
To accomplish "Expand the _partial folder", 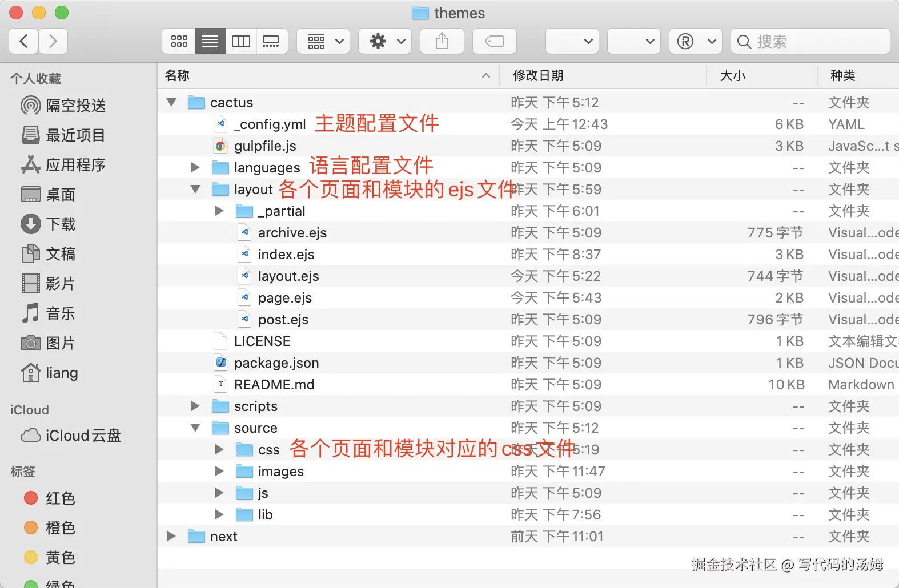I will (x=219, y=211).
